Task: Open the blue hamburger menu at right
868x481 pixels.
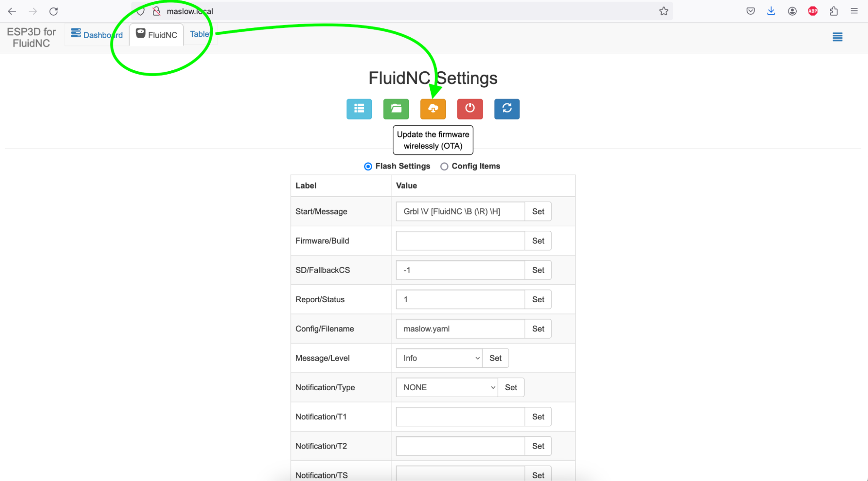Action: [x=837, y=37]
